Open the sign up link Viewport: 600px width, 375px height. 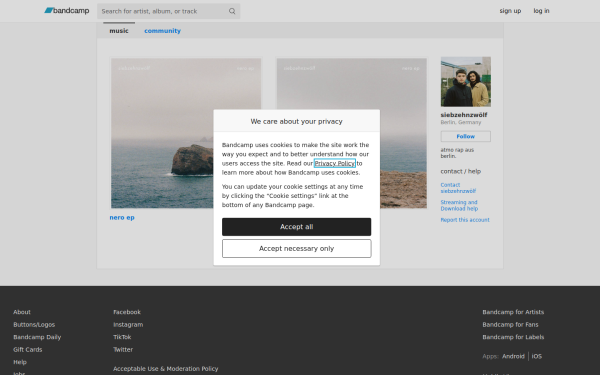pos(510,11)
